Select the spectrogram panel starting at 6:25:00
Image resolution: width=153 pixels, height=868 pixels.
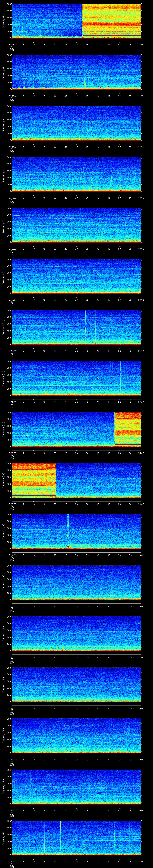[77, 583]
